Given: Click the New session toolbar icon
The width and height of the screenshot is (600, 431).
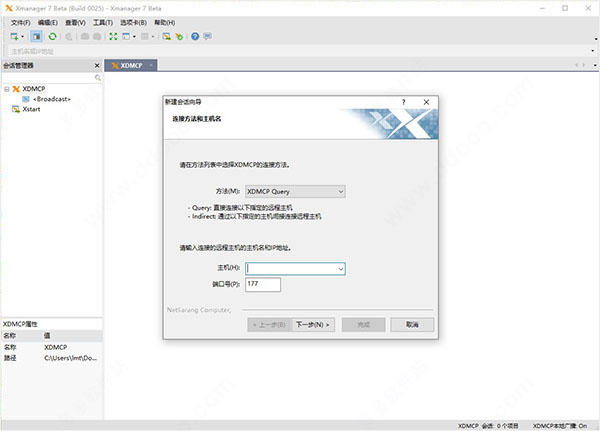Looking at the screenshot, I should pyautogui.click(x=14, y=36).
